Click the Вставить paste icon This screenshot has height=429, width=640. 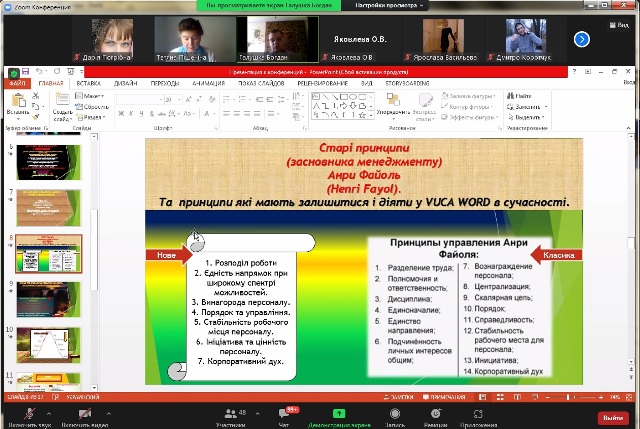click(17, 103)
